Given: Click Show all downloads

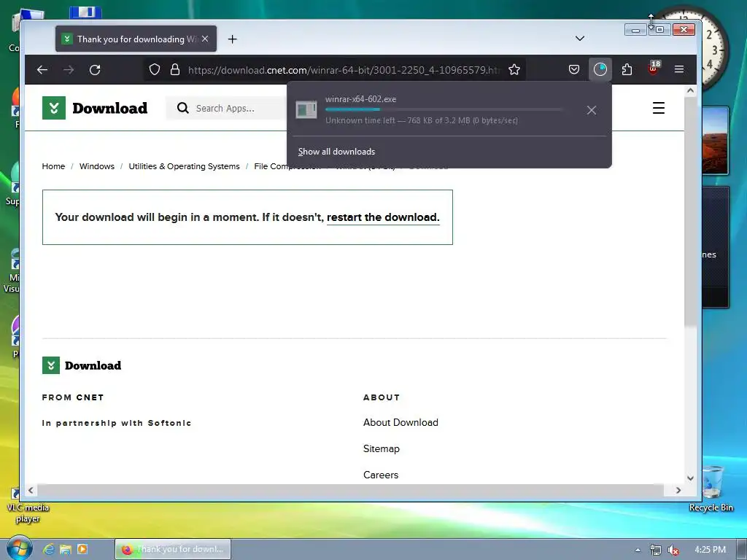Looking at the screenshot, I should click(336, 152).
